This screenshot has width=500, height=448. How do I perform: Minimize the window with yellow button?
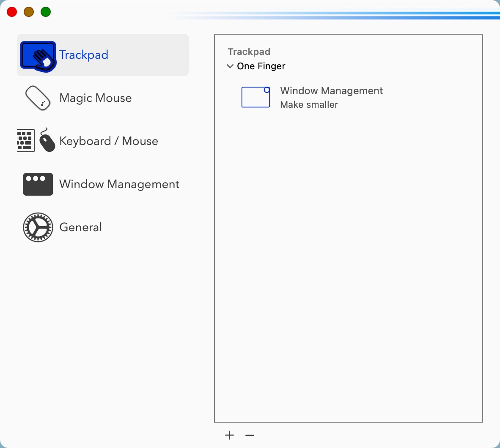tap(29, 12)
